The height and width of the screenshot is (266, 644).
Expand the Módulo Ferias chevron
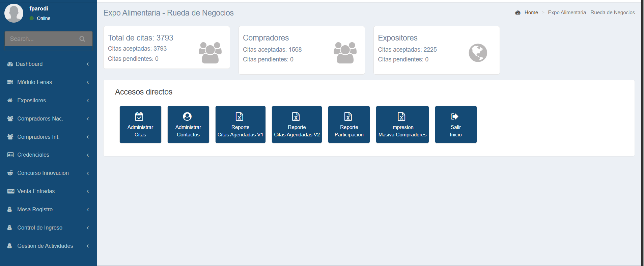tap(88, 82)
